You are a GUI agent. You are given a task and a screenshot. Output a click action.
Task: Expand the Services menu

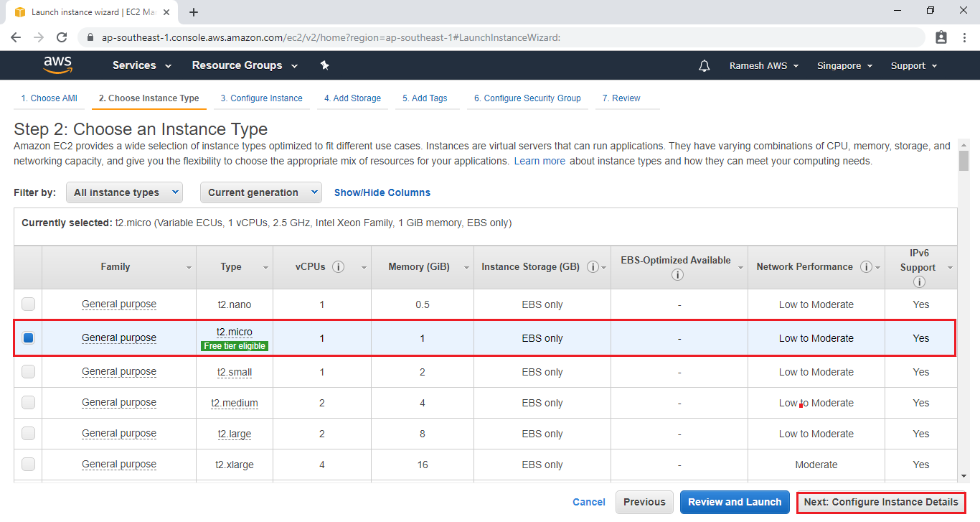[x=142, y=65]
